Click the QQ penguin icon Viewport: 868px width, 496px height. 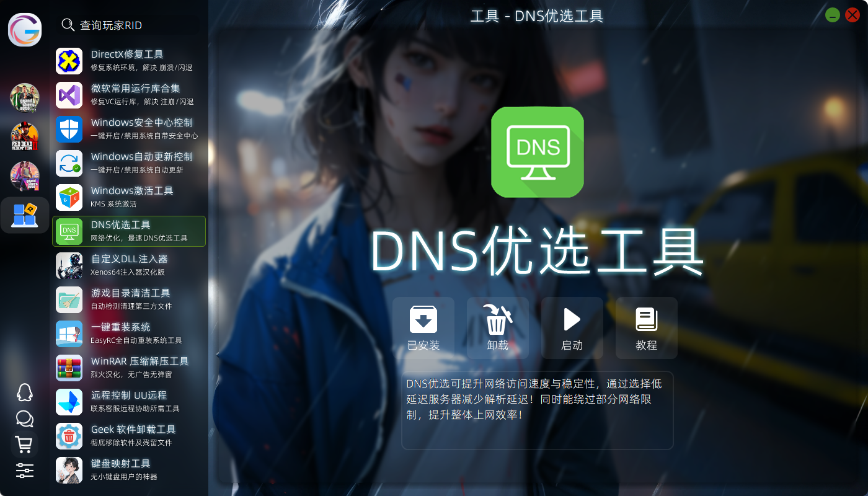pyautogui.click(x=24, y=392)
